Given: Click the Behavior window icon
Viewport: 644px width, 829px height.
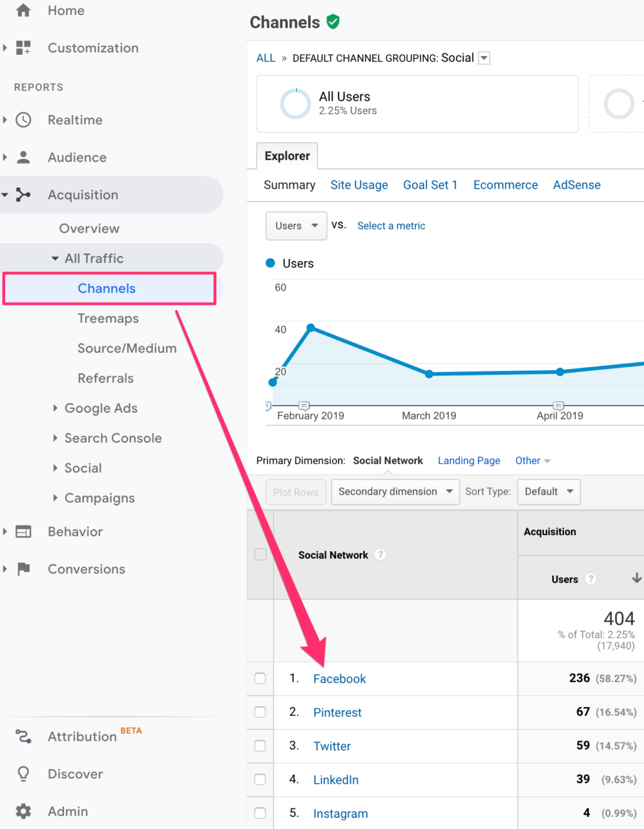Looking at the screenshot, I should [x=23, y=531].
